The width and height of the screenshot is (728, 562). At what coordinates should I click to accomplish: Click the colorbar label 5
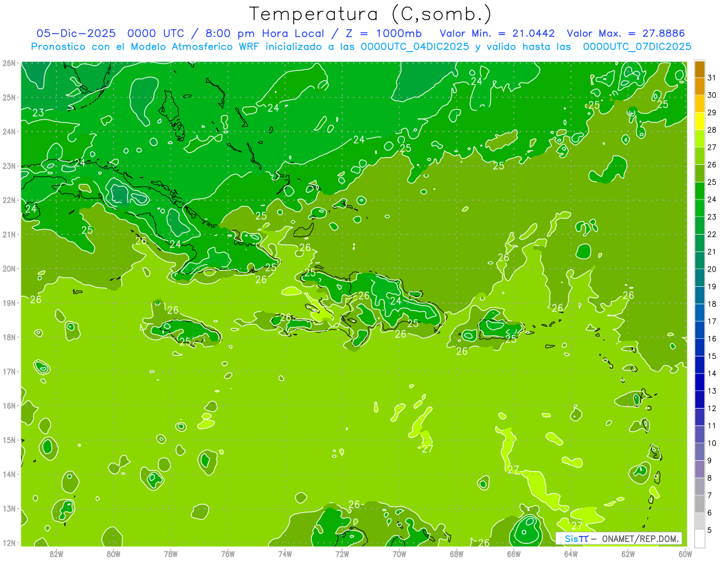pyautogui.click(x=709, y=530)
